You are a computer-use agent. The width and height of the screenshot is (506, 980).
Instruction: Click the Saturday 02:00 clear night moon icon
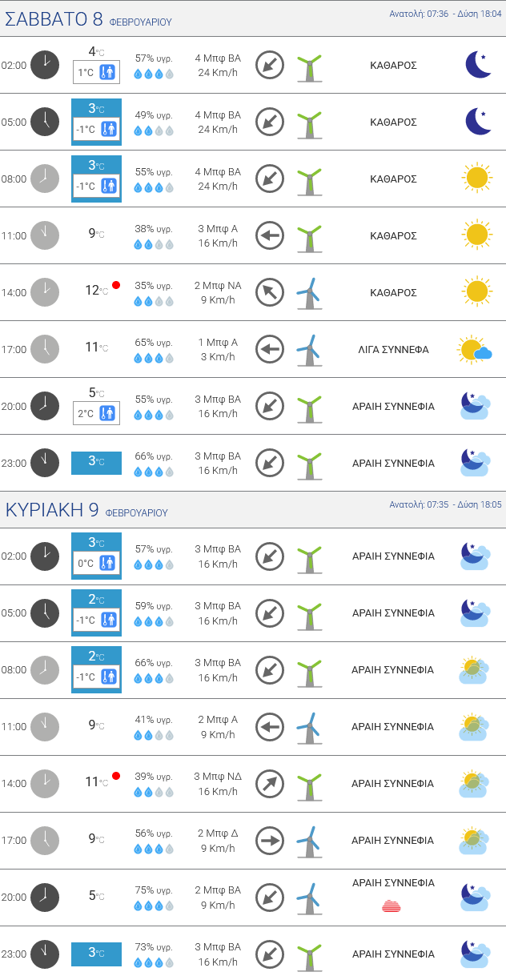click(478, 65)
